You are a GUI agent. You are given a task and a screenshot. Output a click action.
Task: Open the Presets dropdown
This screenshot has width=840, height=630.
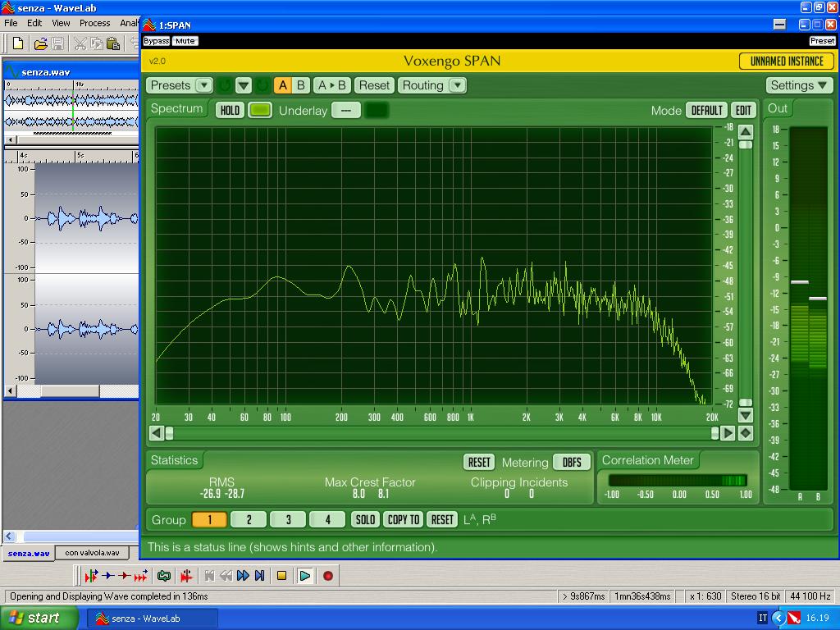click(x=180, y=85)
